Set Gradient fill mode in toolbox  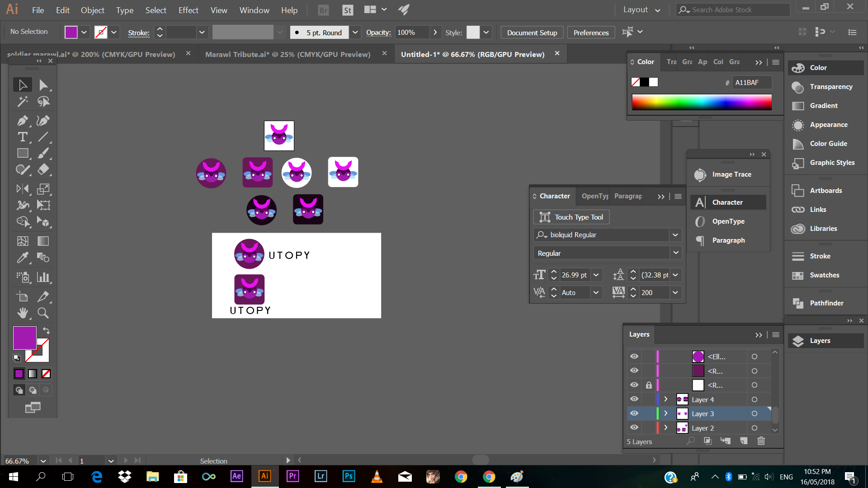point(33,374)
